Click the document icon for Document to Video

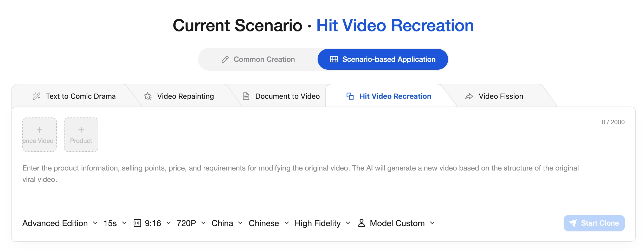click(x=246, y=96)
